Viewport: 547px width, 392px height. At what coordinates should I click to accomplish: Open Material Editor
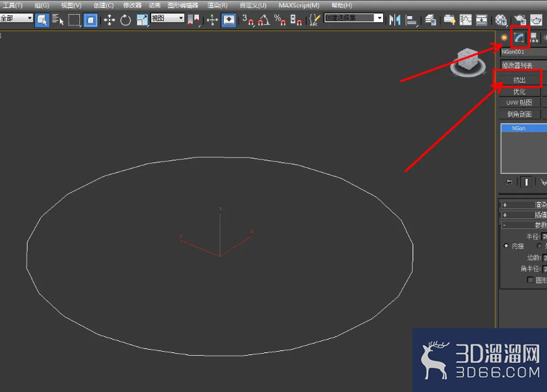click(x=501, y=20)
